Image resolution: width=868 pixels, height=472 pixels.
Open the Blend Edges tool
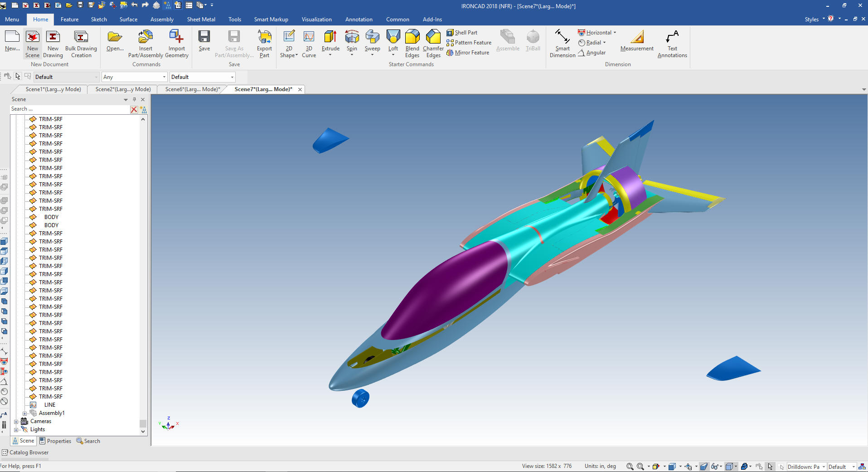pos(412,37)
